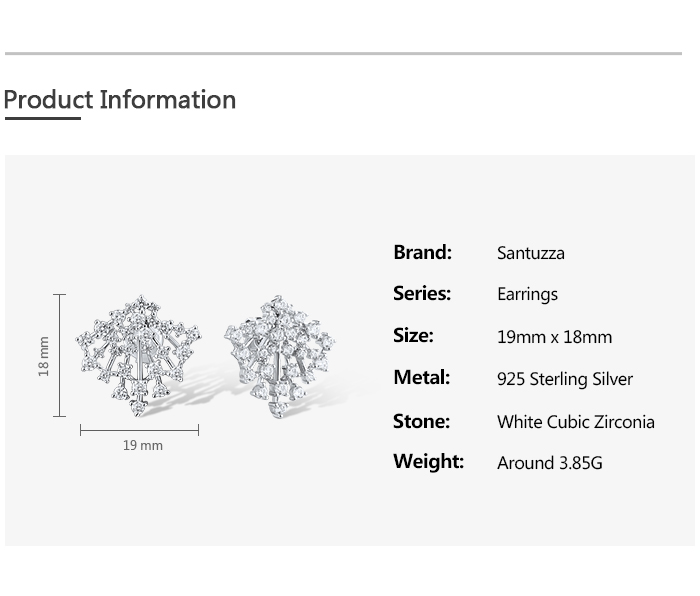Click the horizontal width measurement line
The image size is (700, 596).
[x=139, y=430]
